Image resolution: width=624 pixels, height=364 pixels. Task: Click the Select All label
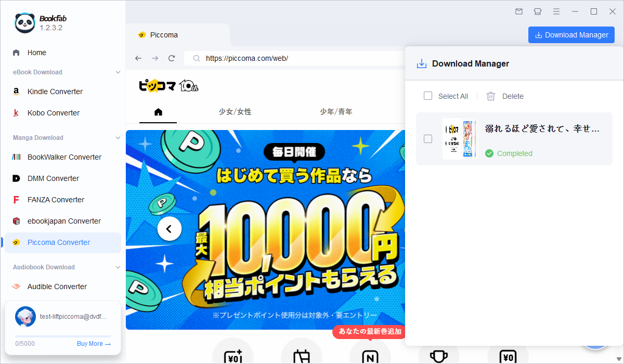(453, 96)
